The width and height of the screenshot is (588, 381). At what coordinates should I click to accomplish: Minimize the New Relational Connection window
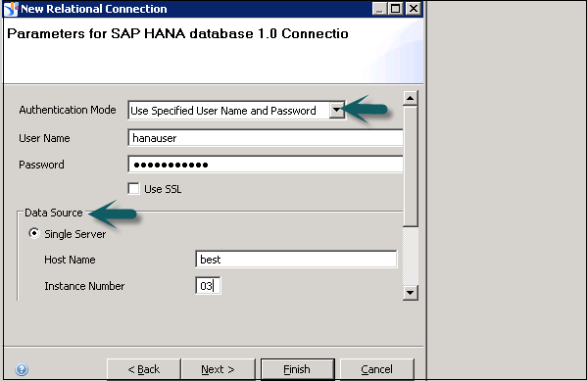(379, 8)
